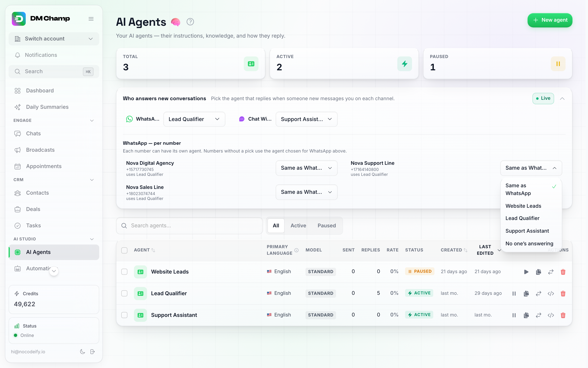Choose Lead Qualifier from dropdown list
588x368 pixels.
click(531, 218)
